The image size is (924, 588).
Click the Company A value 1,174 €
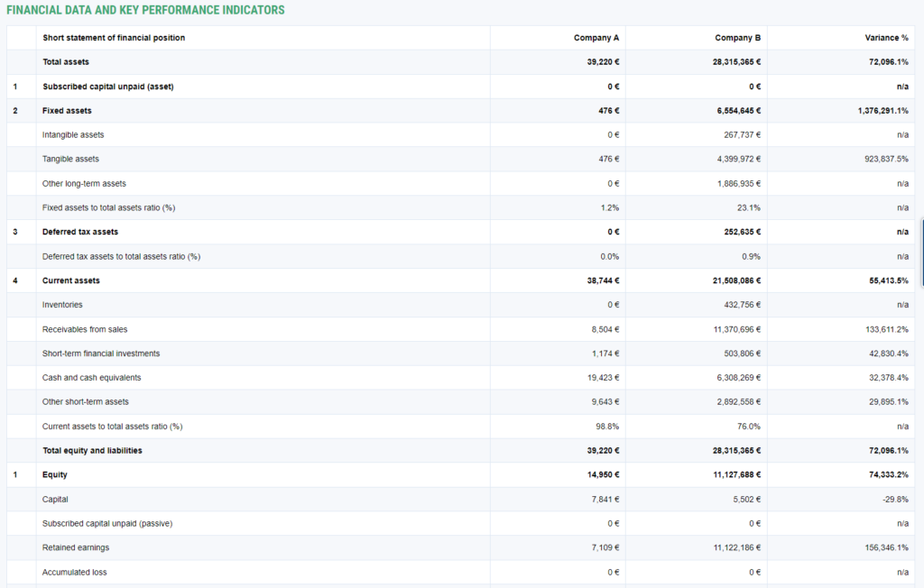tap(605, 354)
